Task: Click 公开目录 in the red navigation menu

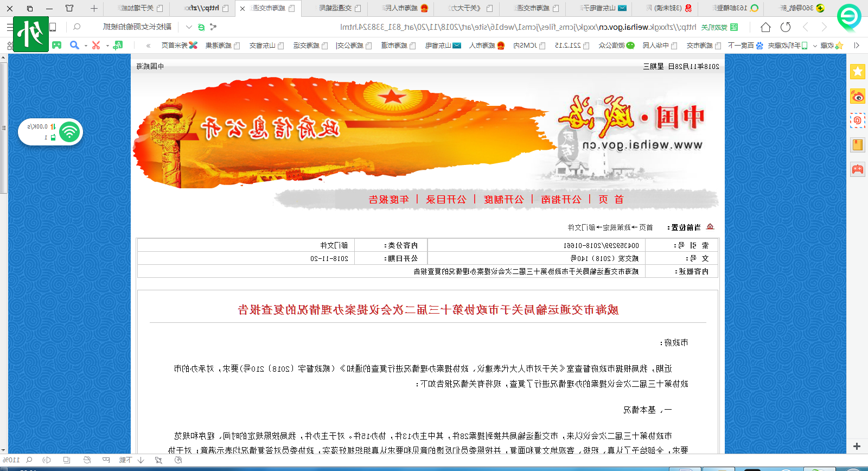Action: click(x=446, y=200)
